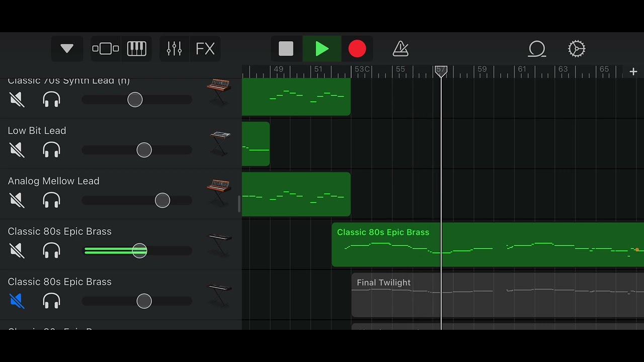Select the Low Bit Lead synth icon
Image resolution: width=644 pixels, height=362 pixels.
(220, 143)
